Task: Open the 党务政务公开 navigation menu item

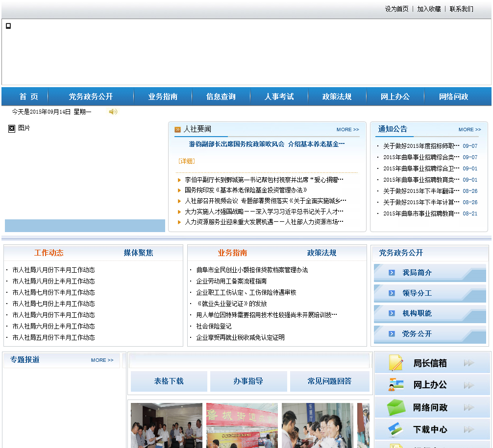Action: tap(91, 97)
